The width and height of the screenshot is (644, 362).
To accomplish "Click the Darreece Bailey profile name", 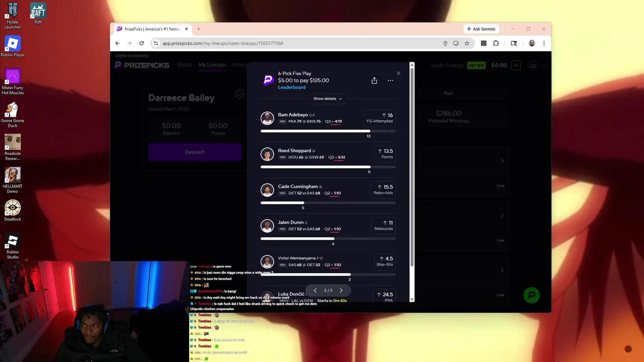I will coord(181,98).
